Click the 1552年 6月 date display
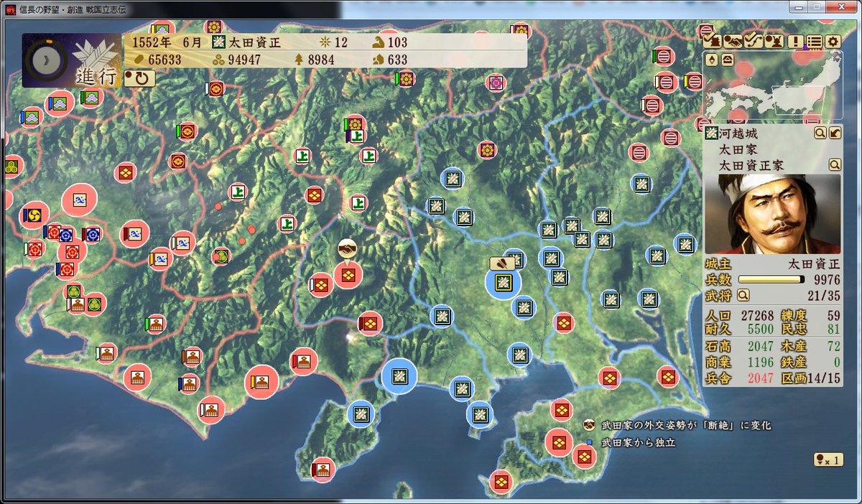The width and height of the screenshot is (862, 504). pos(167,43)
